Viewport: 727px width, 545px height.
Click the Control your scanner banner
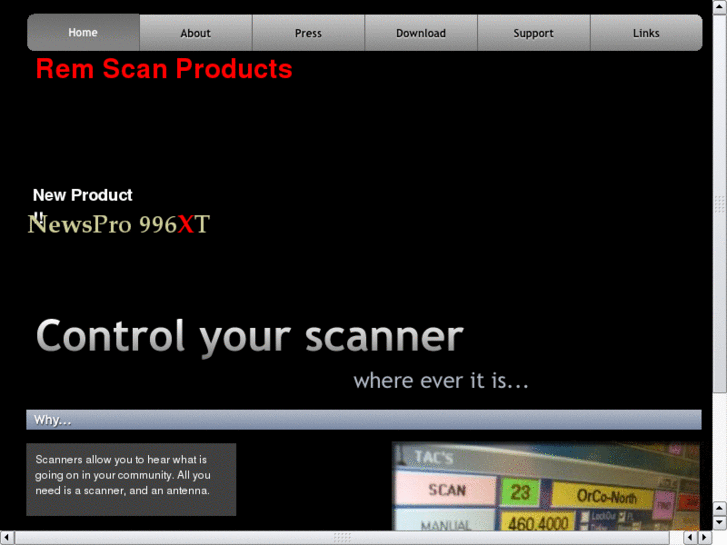[250, 337]
